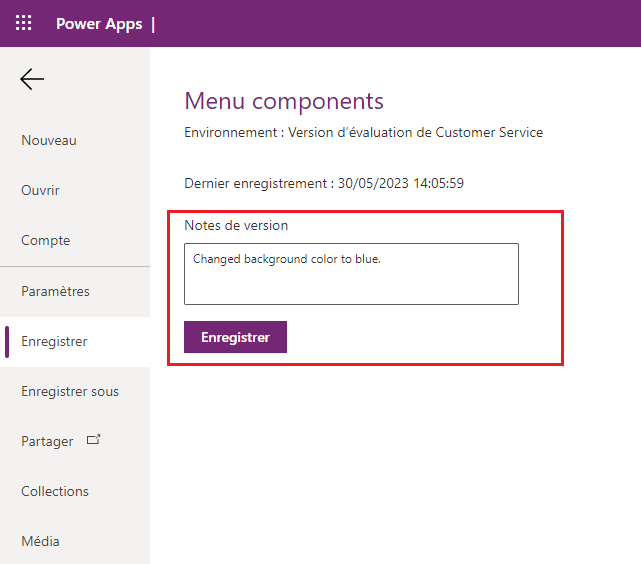Image resolution: width=641 pixels, height=564 pixels.
Task: Click the external-link icon beside Partager
Action: point(94,440)
